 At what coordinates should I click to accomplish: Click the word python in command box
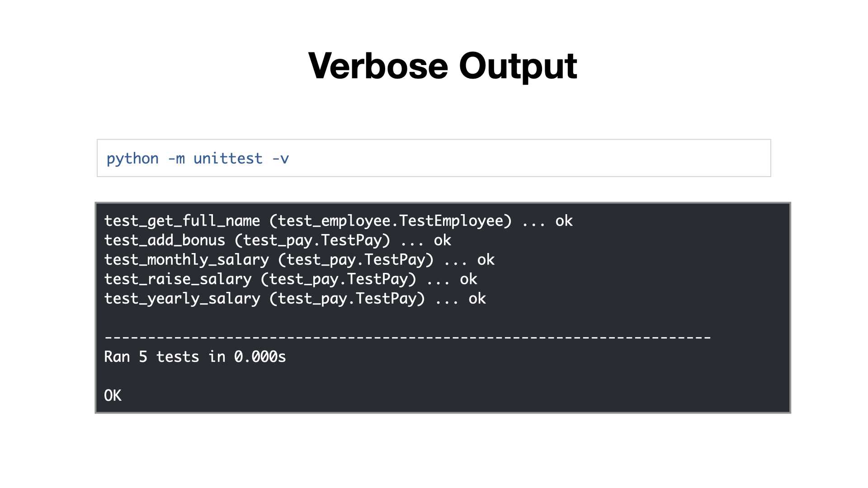[132, 159]
